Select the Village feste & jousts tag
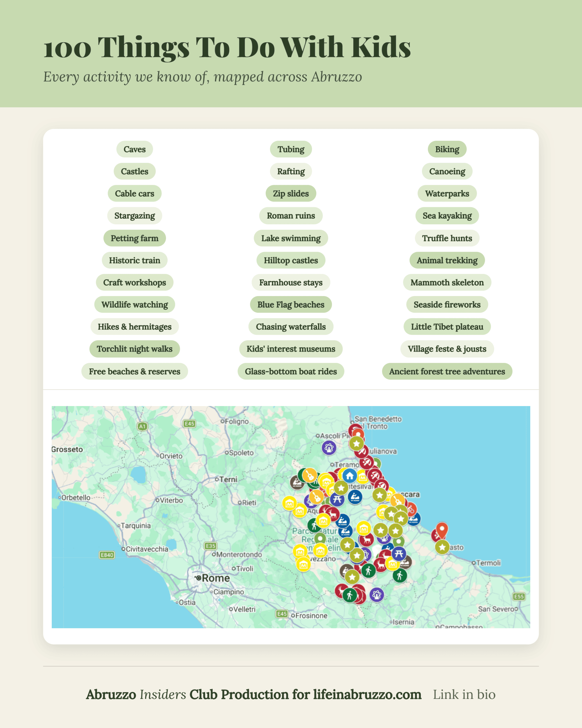The image size is (582, 728). point(447,349)
